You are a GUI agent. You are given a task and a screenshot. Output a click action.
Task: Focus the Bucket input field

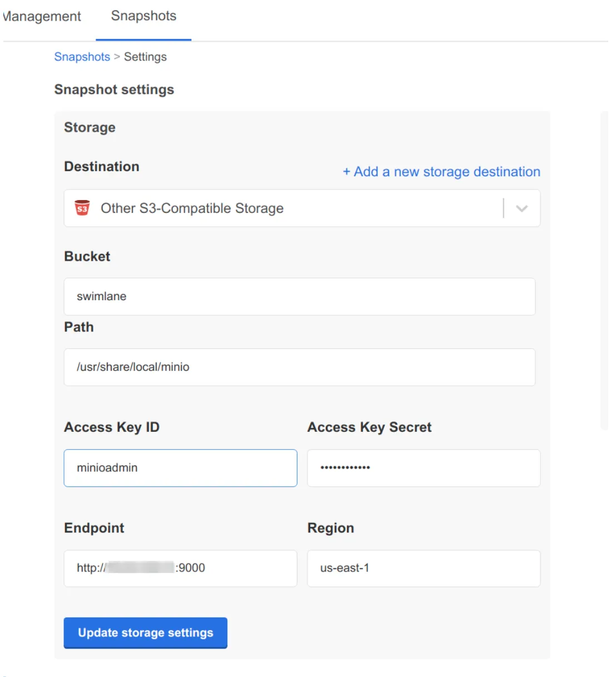[x=300, y=297]
